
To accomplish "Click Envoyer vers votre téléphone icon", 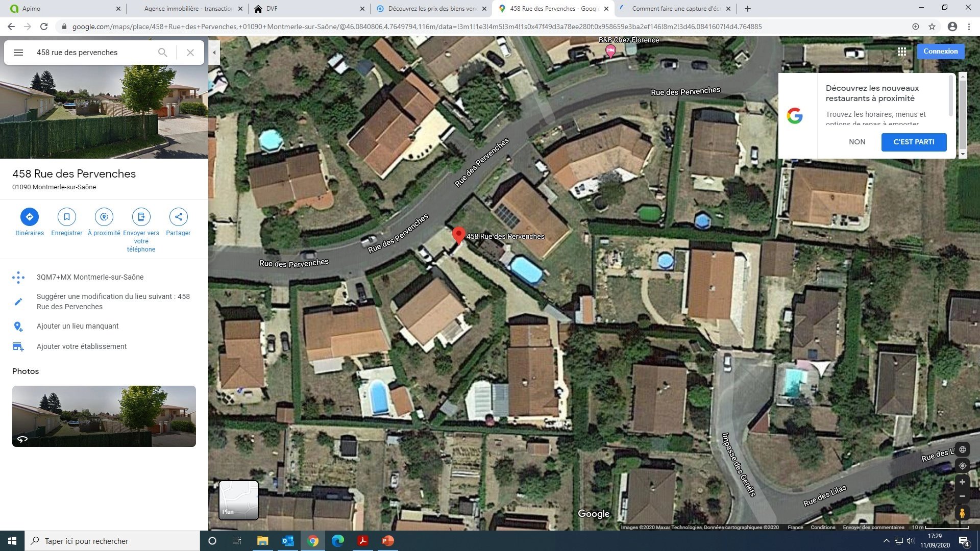I will click(x=141, y=217).
